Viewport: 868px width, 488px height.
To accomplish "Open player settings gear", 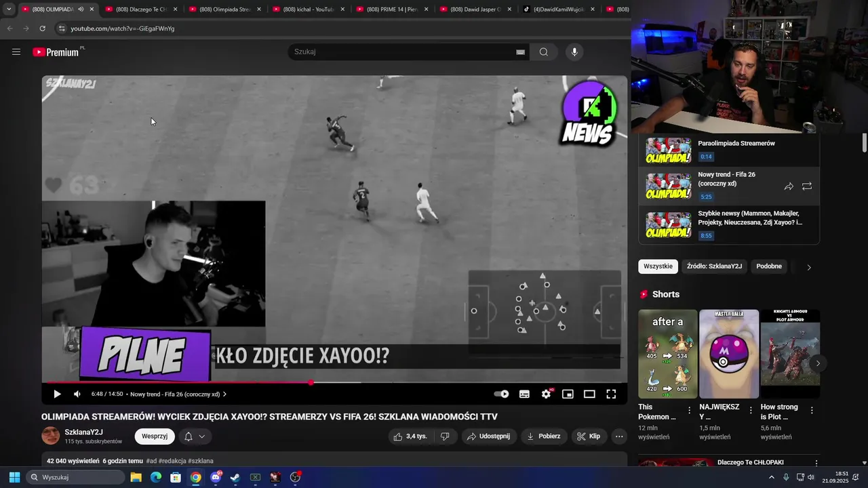I will (x=547, y=394).
